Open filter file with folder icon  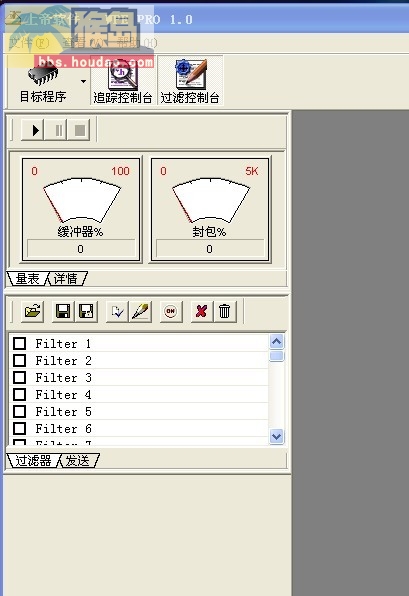point(33,312)
